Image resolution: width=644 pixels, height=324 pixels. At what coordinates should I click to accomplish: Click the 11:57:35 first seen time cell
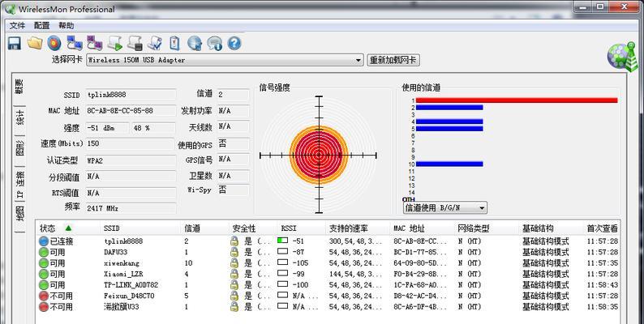(602, 263)
